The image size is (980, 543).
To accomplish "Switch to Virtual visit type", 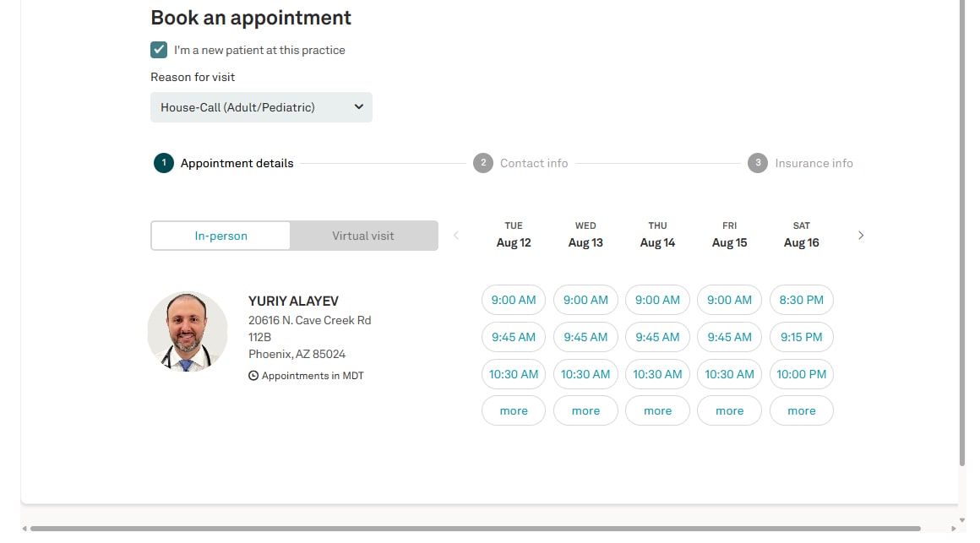I will point(363,236).
